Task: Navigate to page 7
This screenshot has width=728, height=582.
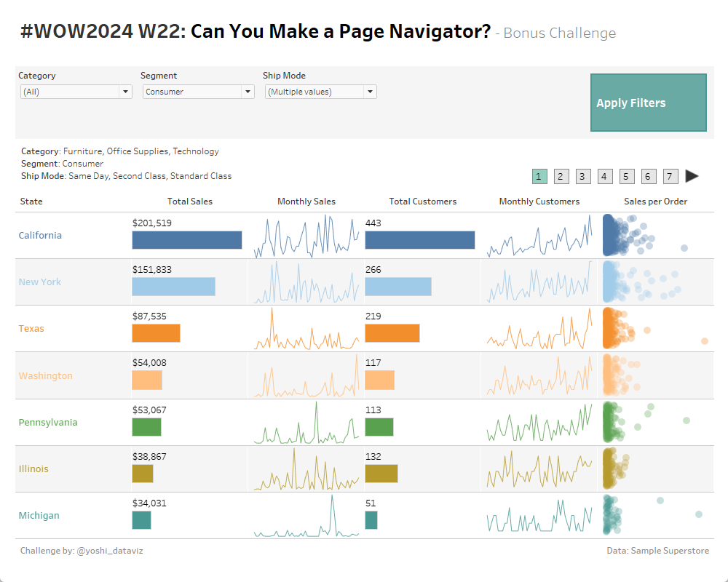Action: pos(670,176)
